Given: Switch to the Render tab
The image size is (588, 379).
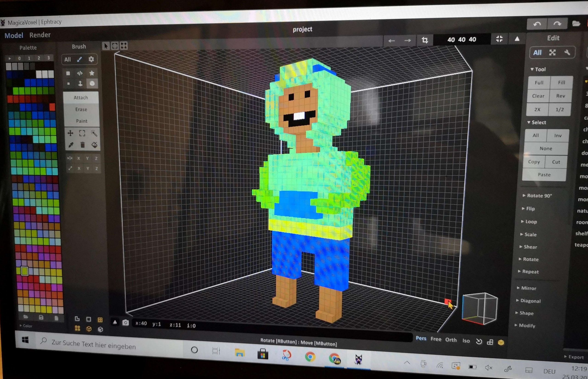Looking at the screenshot, I should [40, 35].
